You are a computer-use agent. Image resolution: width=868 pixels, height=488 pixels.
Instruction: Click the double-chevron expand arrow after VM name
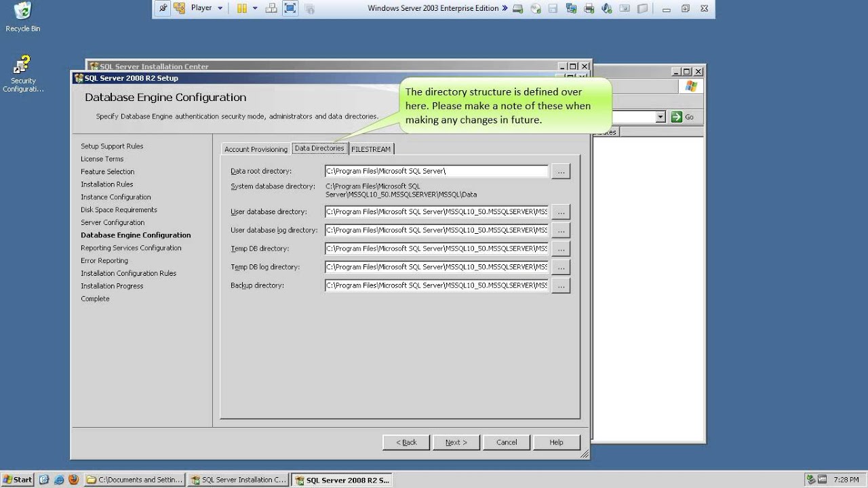tap(505, 8)
